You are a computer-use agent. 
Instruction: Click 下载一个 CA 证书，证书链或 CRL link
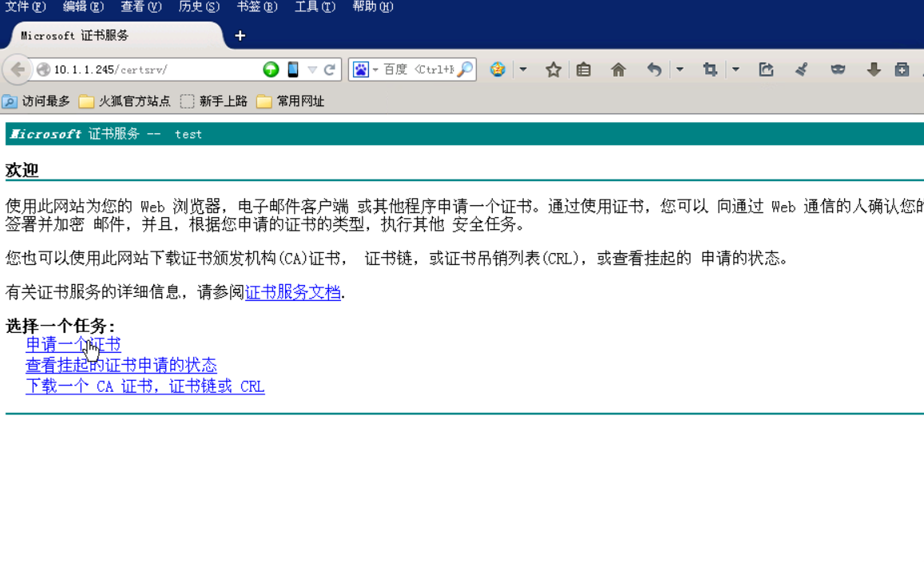[145, 386]
